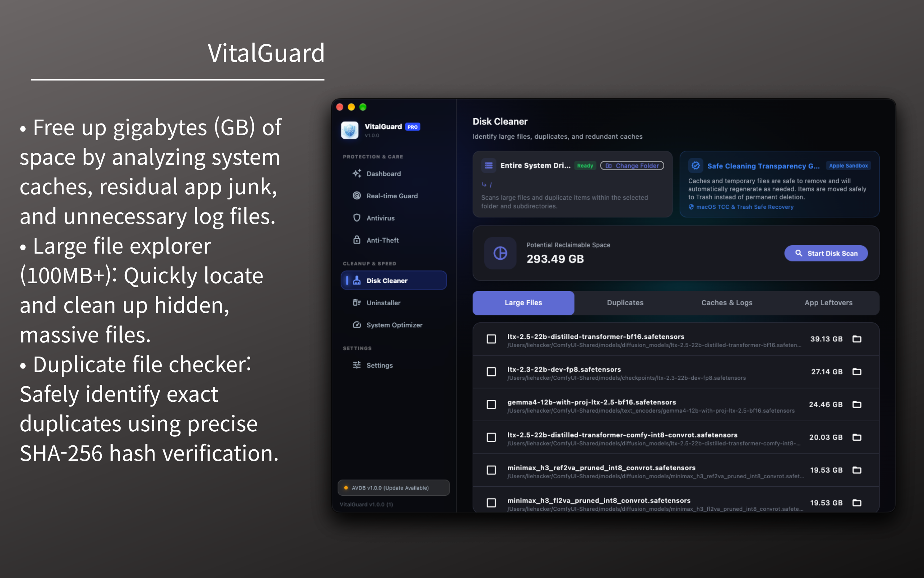The height and width of the screenshot is (578, 924).
Task: Click the Change Folder button
Action: (x=632, y=165)
